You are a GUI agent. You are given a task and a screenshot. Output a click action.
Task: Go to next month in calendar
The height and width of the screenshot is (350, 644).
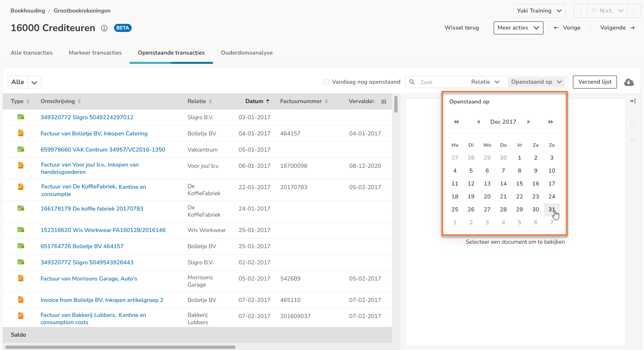pos(528,122)
